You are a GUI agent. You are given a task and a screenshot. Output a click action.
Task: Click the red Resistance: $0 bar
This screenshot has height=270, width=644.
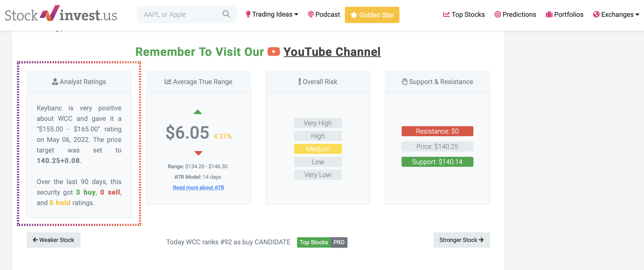pyautogui.click(x=437, y=131)
